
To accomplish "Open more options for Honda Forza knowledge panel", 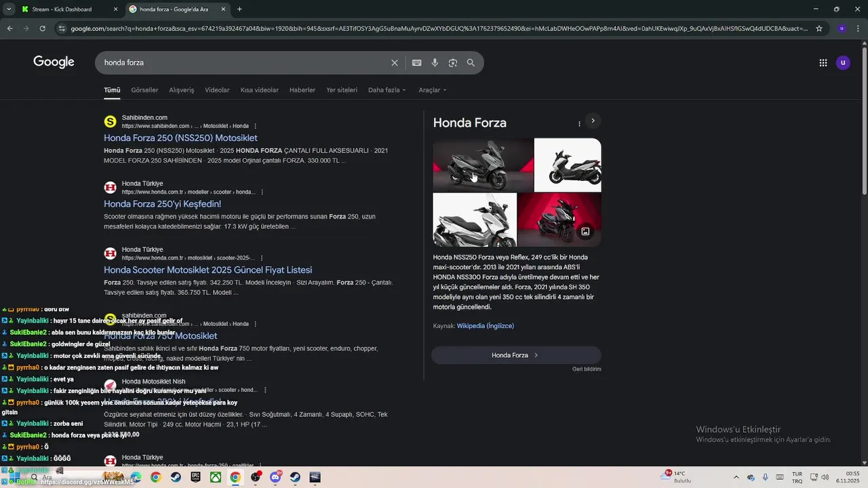I will pos(579,124).
